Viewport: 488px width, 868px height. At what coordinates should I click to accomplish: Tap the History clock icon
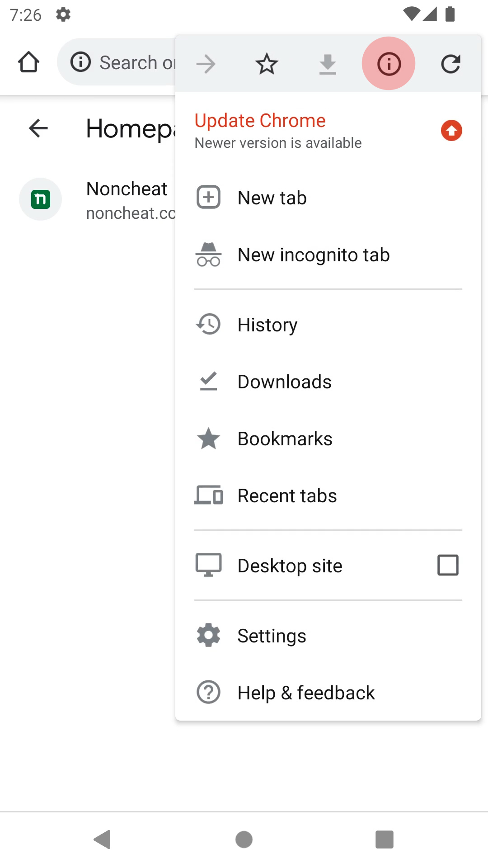coord(208,324)
